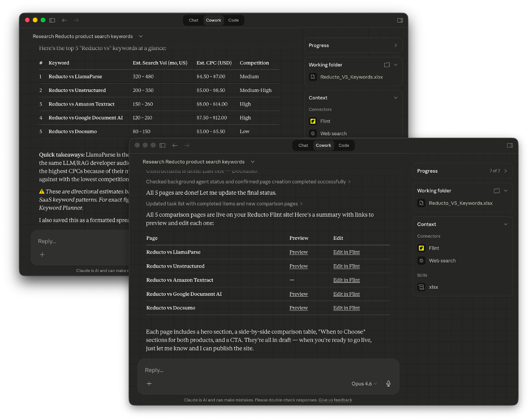Click the spreadsheet icon in the background window
The height and width of the screenshot is (420, 530).
point(313,77)
